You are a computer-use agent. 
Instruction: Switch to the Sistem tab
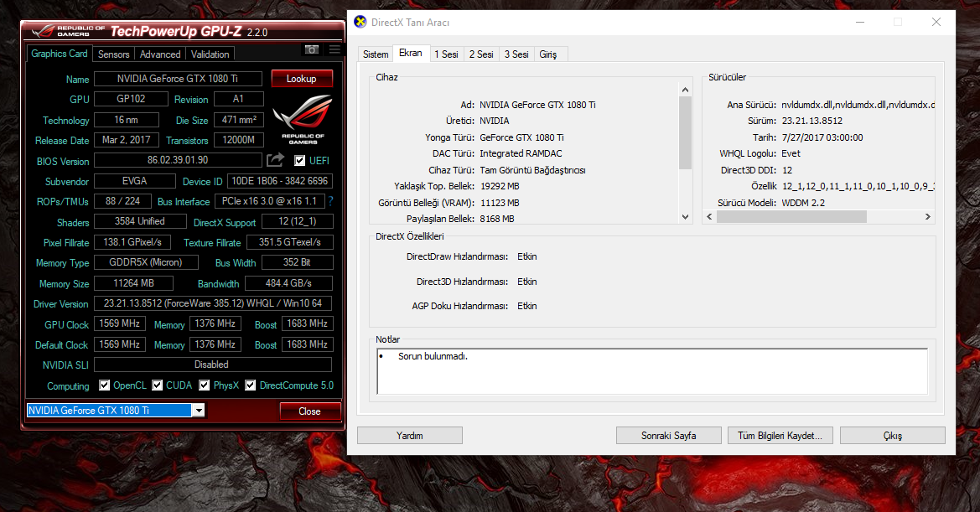[x=376, y=54]
